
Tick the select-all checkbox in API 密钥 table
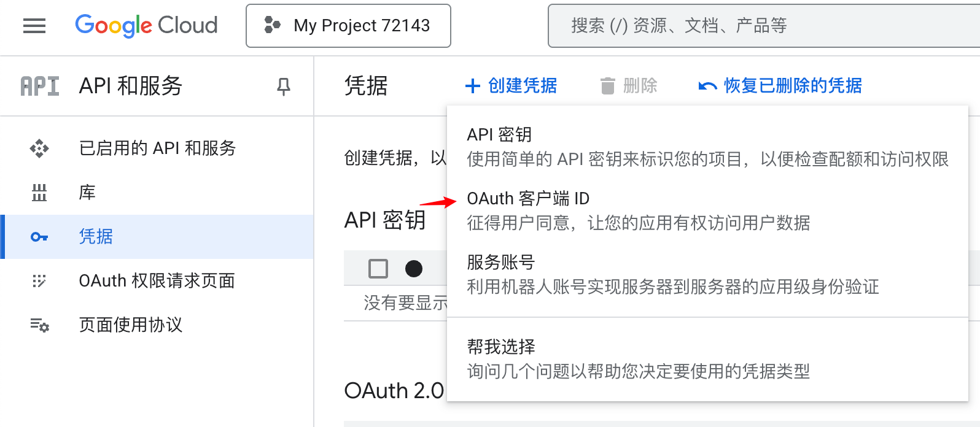378,269
